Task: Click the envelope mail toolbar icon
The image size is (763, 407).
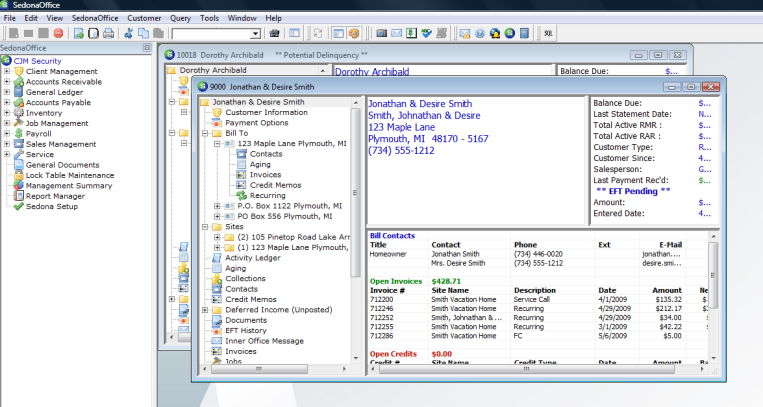Action: (x=397, y=34)
